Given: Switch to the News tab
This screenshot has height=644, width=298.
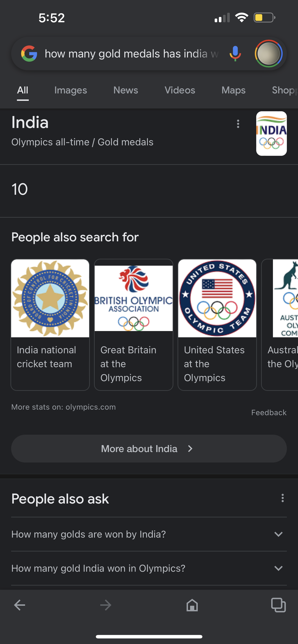Looking at the screenshot, I should [126, 90].
